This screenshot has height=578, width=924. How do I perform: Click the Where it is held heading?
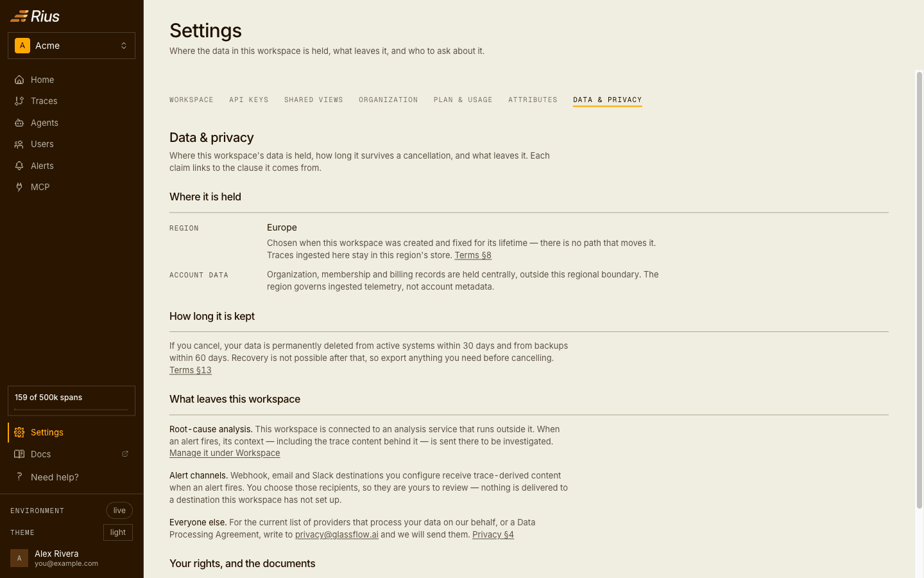pos(205,197)
